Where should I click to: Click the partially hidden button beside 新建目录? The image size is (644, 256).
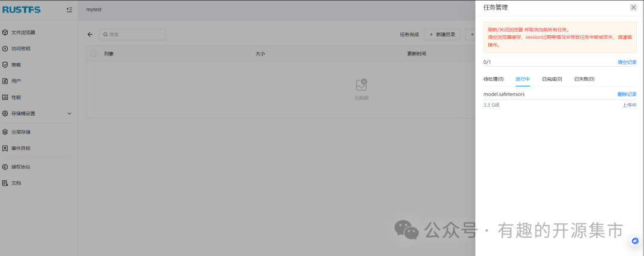pyautogui.click(x=470, y=35)
